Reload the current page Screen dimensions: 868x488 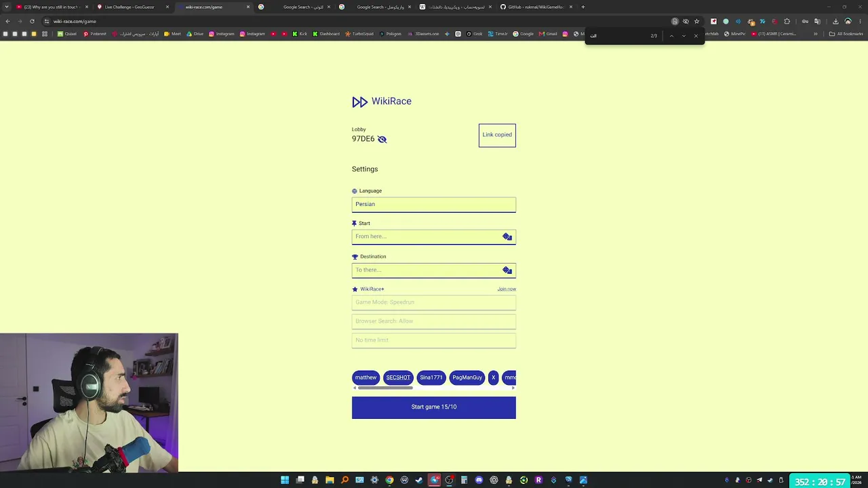(32, 21)
